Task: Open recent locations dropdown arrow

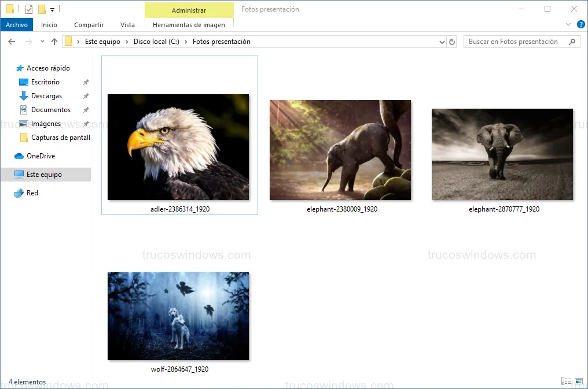Action: pyautogui.click(x=42, y=42)
